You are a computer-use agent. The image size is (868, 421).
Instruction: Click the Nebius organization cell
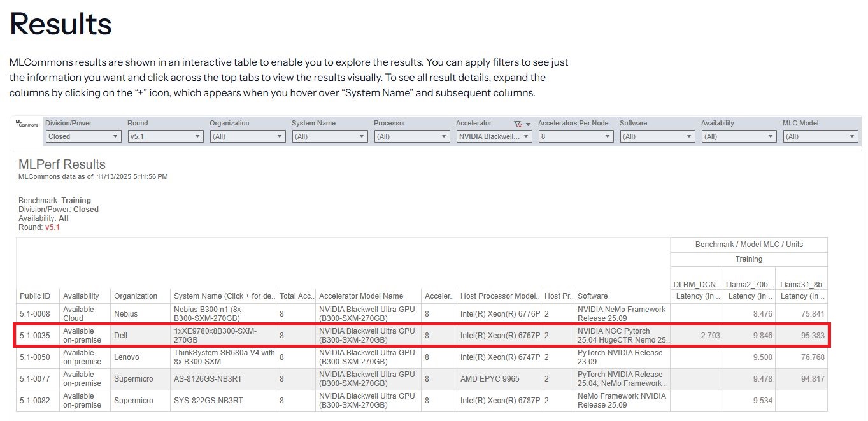[x=125, y=314]
